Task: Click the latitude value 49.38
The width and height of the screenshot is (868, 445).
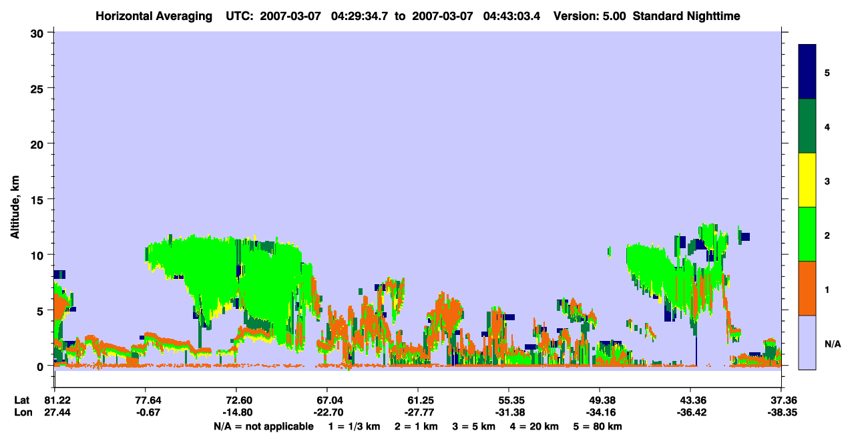Action: click(600, 400)
